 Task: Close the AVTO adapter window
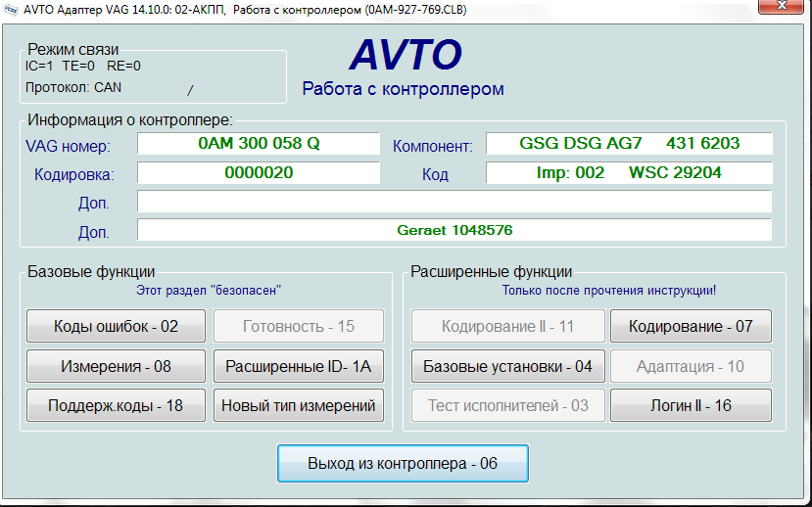pos(782,5)
